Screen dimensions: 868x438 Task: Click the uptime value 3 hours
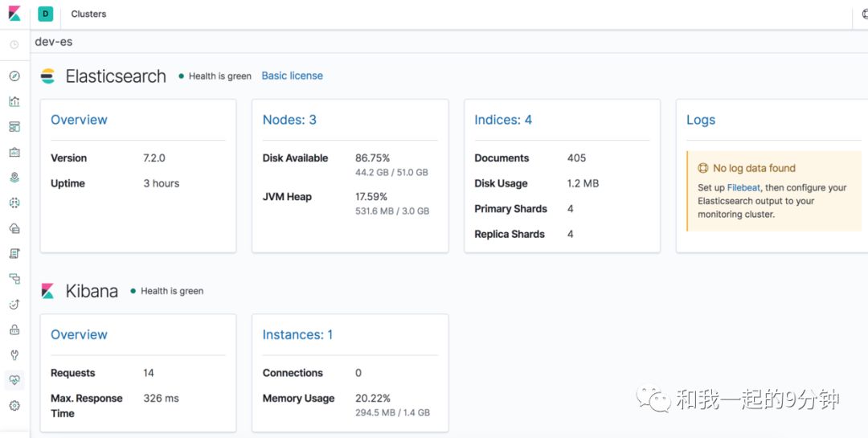click(162, 183)
